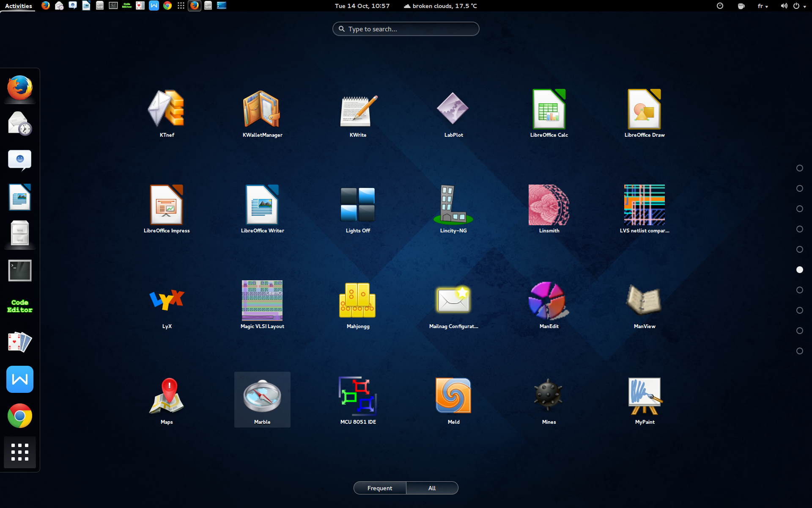This screenshot has width=812, height=508.
Task: Open Magic VLSI Layout
Action: (x=262, y=304)
